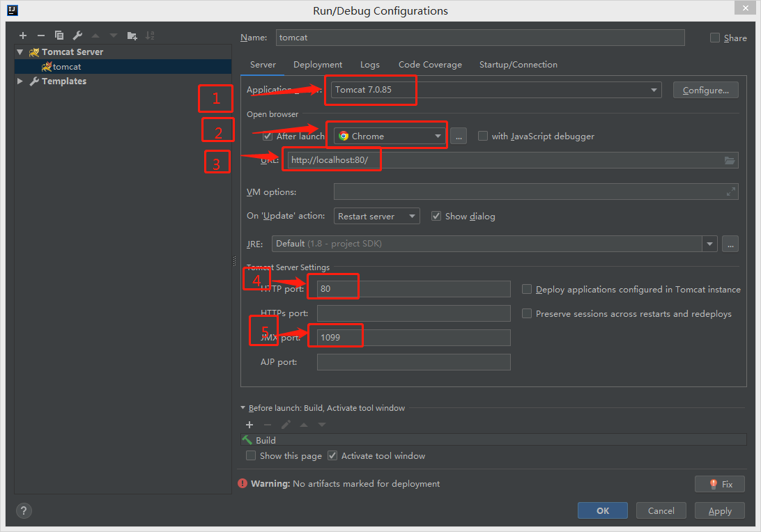
Task: Click the VM options input field
Action: click(536, 191)
